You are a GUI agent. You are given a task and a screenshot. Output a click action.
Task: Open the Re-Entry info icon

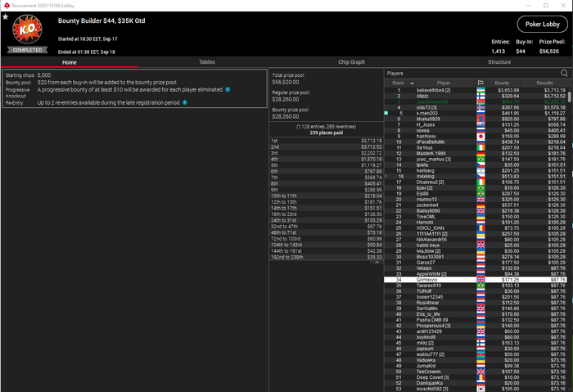coord(185,102)
